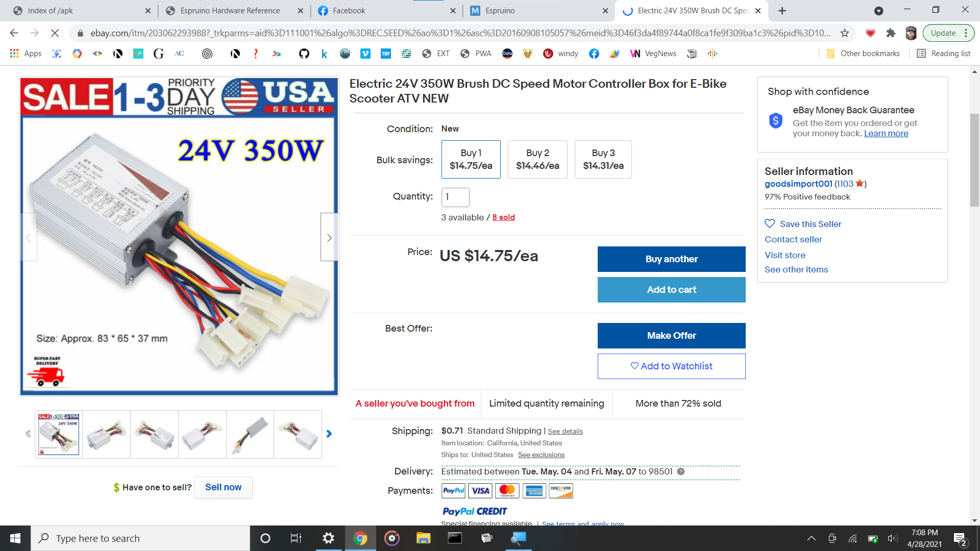The height and width of the screenshot is (551, 980).
Task: Open the Apps grid shortcut
Action: [x=26, y=54]
